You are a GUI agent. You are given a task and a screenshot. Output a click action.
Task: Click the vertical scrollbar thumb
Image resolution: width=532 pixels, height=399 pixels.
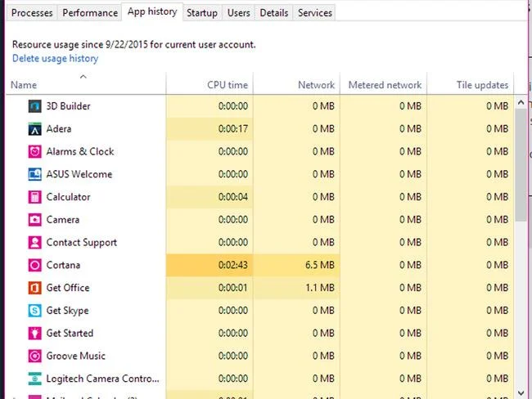pos(521,165)
